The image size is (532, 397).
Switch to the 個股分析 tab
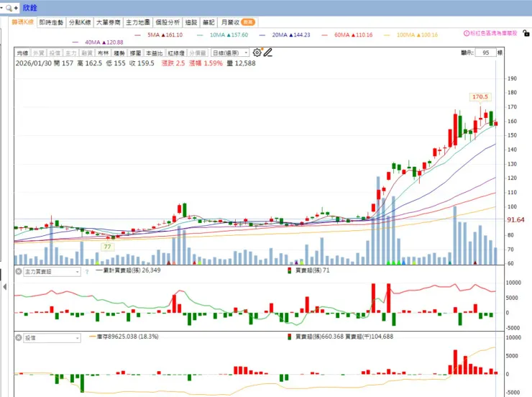168,22
